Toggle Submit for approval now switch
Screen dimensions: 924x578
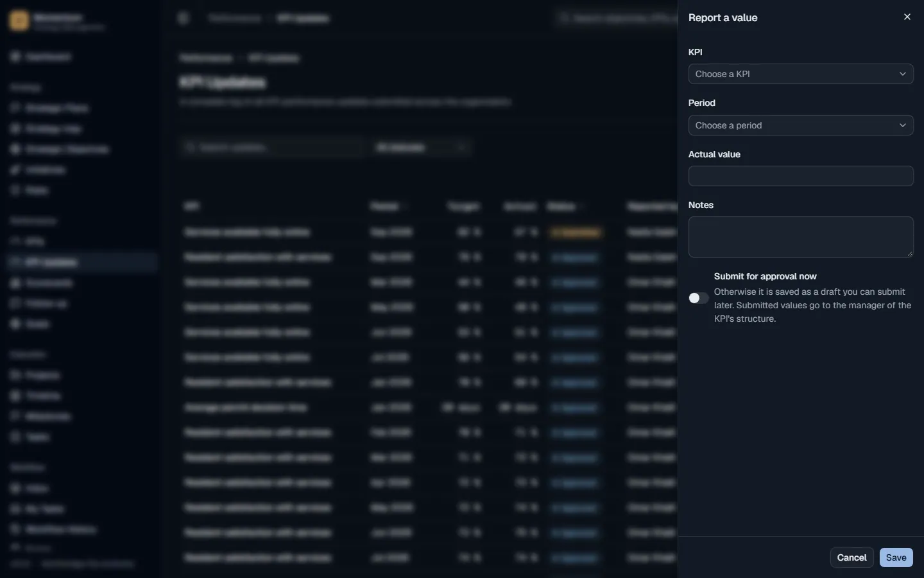tap(699, 298)
